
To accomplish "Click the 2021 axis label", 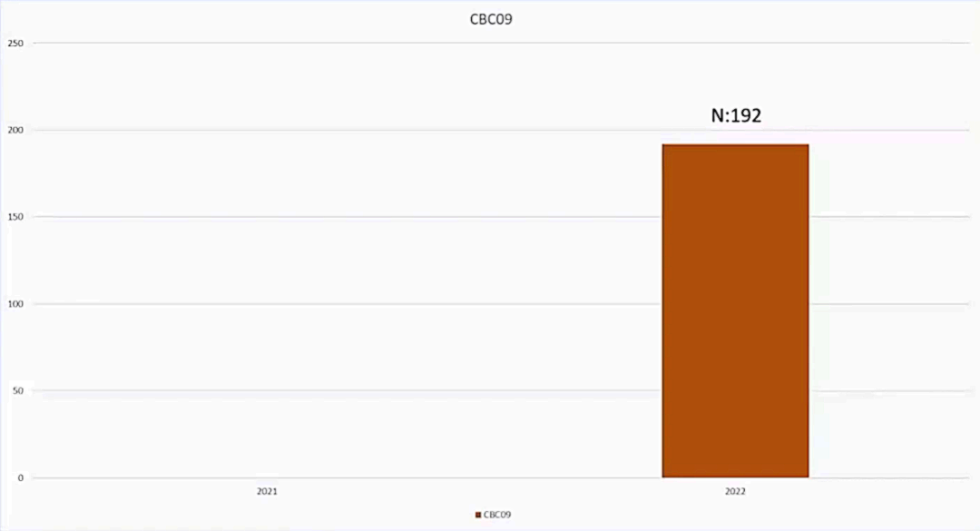I will click(267, 492).
